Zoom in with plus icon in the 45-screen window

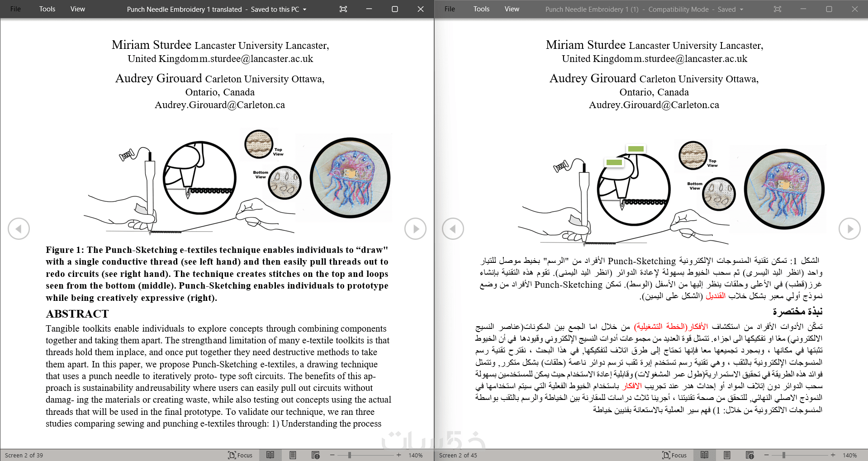pos(833,455)
